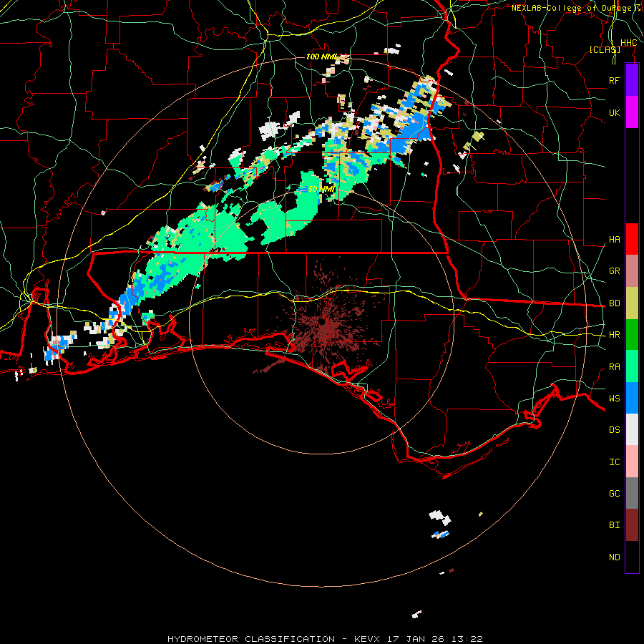This screenshot has width=644, height=644.
Task: Click the Hydrometeor Classification KEVX title caption
Action: tap(325, 639)
